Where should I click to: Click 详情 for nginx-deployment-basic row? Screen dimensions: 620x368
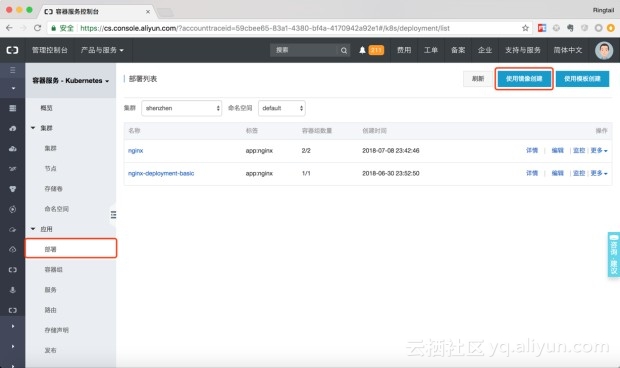click(532, 173)
